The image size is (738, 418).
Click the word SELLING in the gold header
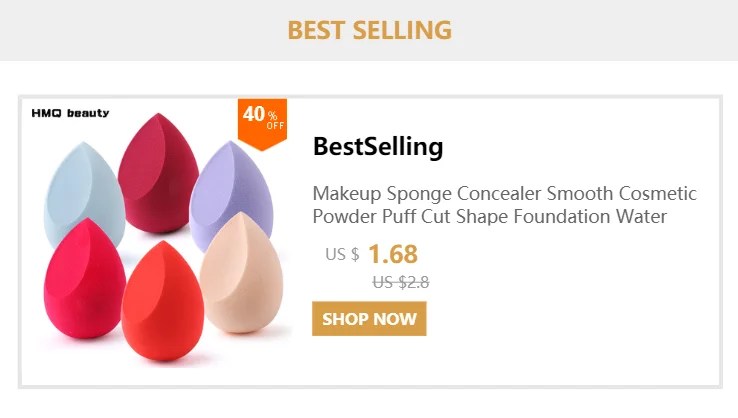[402, 30]
